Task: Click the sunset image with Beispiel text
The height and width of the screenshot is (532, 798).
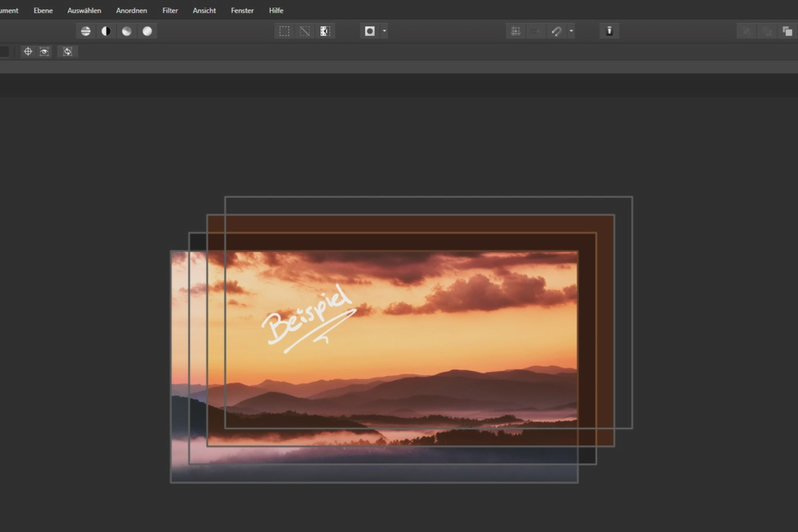Action: [x=374, y=366]
